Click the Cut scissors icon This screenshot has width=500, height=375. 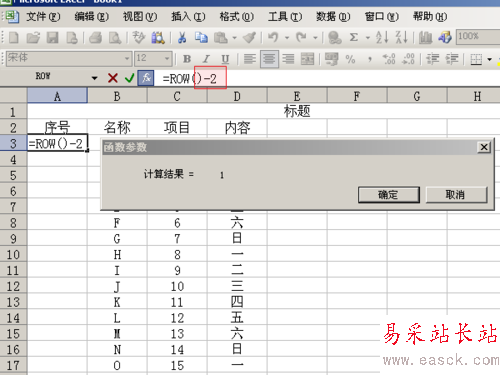tap(182, 37)
